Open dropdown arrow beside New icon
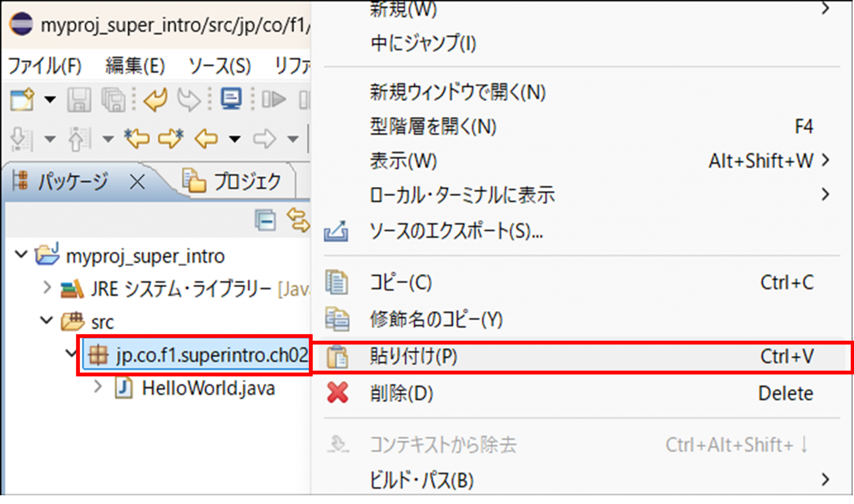The height and width of the screenshot is (504, 854). 50,99
